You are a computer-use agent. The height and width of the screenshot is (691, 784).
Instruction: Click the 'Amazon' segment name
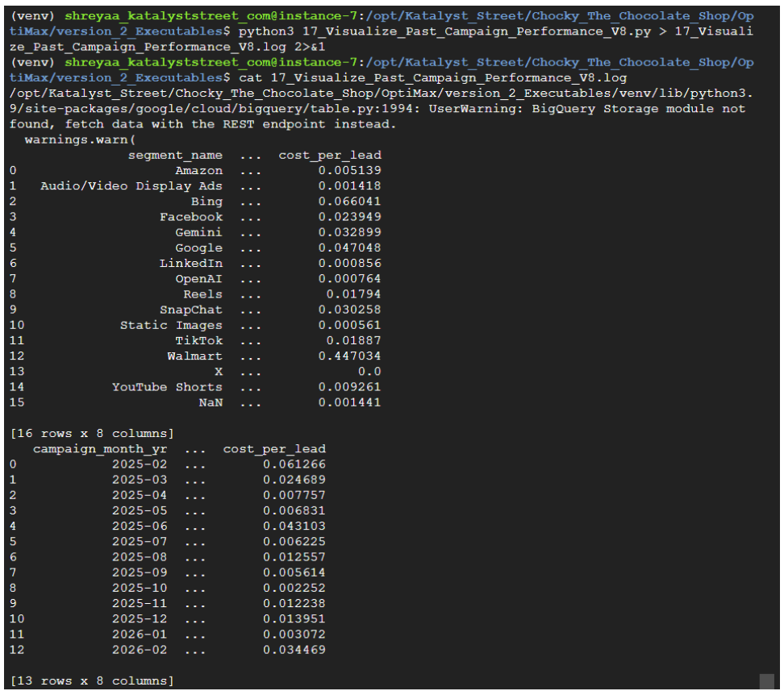point(198,170)
